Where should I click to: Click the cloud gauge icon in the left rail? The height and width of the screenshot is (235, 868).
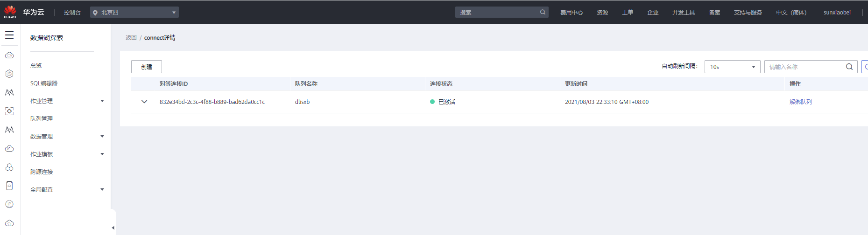click(x=9, y=148)
